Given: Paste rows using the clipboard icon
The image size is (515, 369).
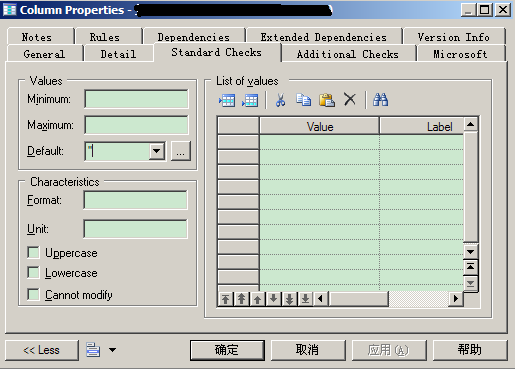Looking at the screenshot, I should point(327,100).
